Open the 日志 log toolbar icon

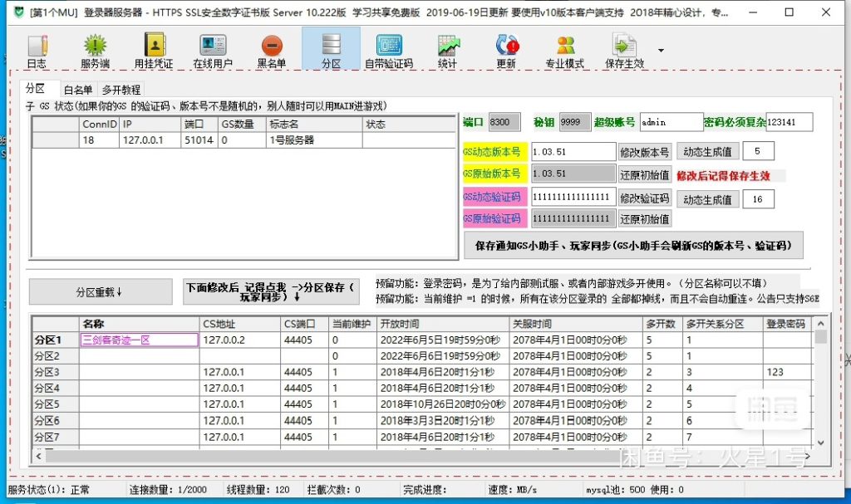36,51
